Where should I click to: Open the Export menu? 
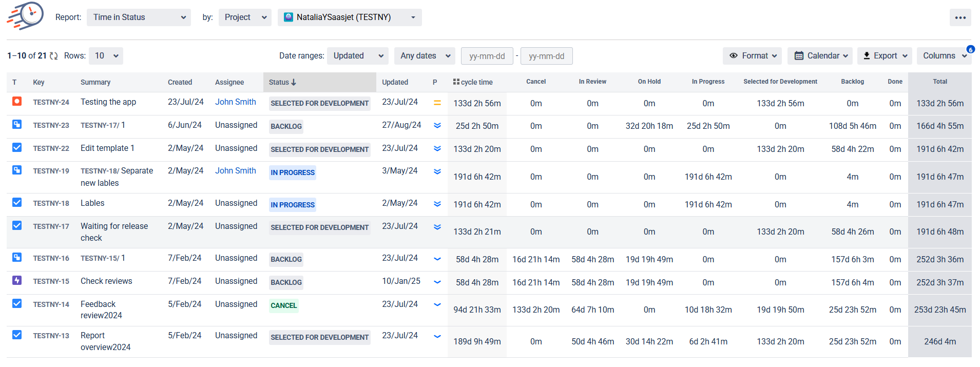tap(885, 56)
